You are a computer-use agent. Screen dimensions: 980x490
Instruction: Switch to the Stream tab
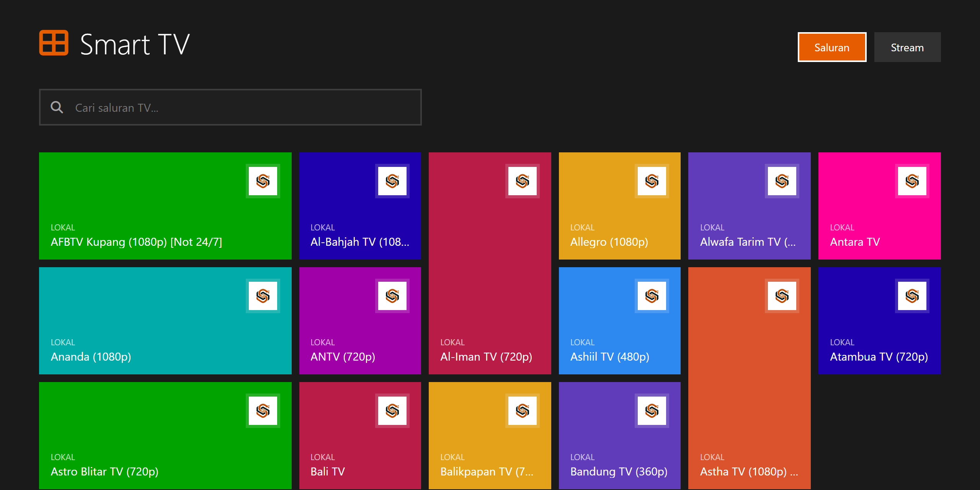907,47
